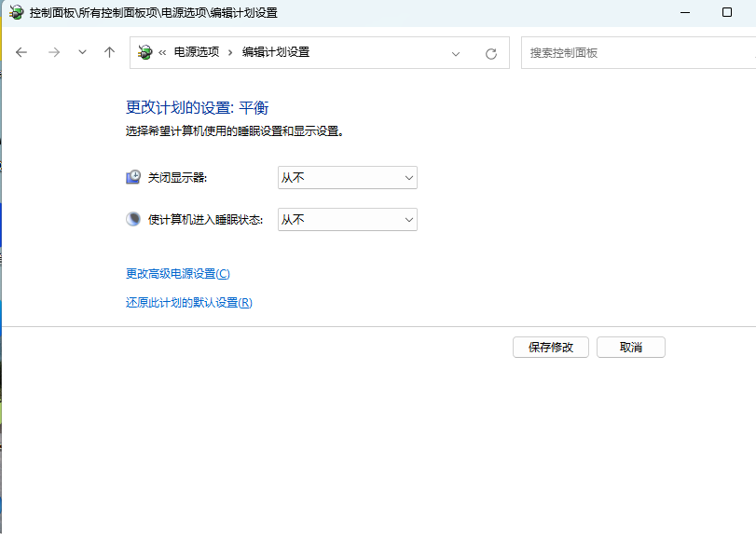Viewport: 756px width, 534px height.
Task: Open the address bar history dropdown
Action: (x=456, y=53)
